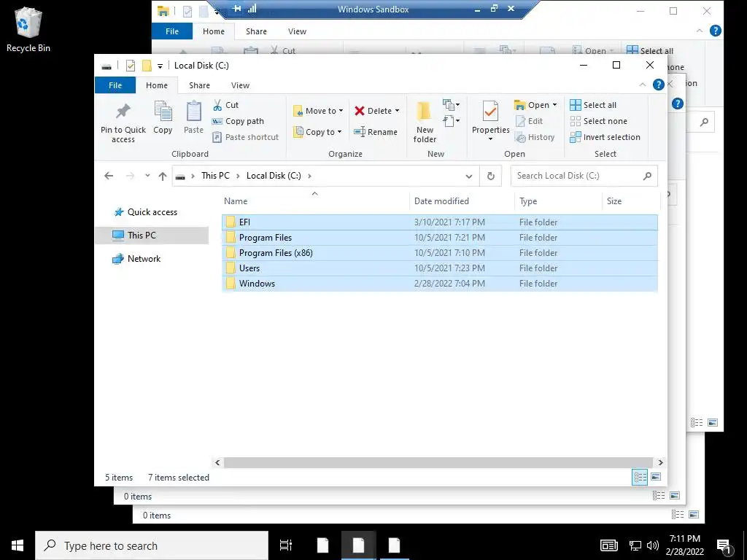Sort by Name column header
The height and width of the screenshot is (560, 747).
[314, 201]
